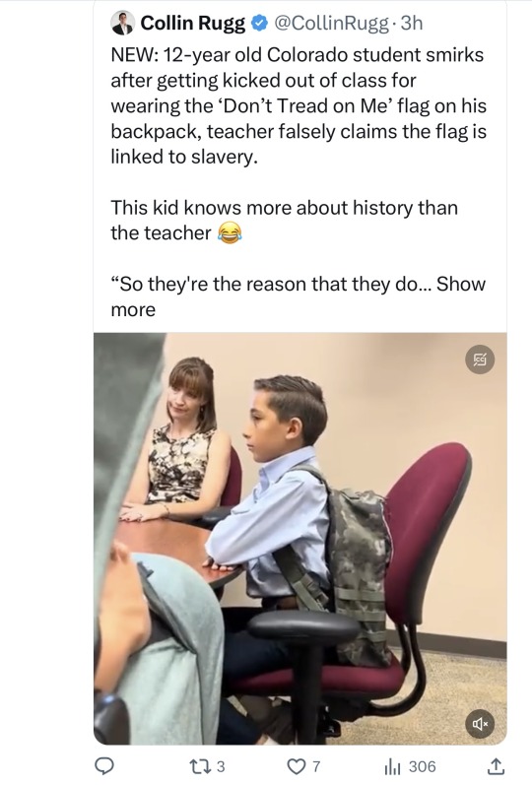The width and height of the screenshot is (532, 785).
Task: Open the reply comment bubble icon
Action: click(104, 766)
